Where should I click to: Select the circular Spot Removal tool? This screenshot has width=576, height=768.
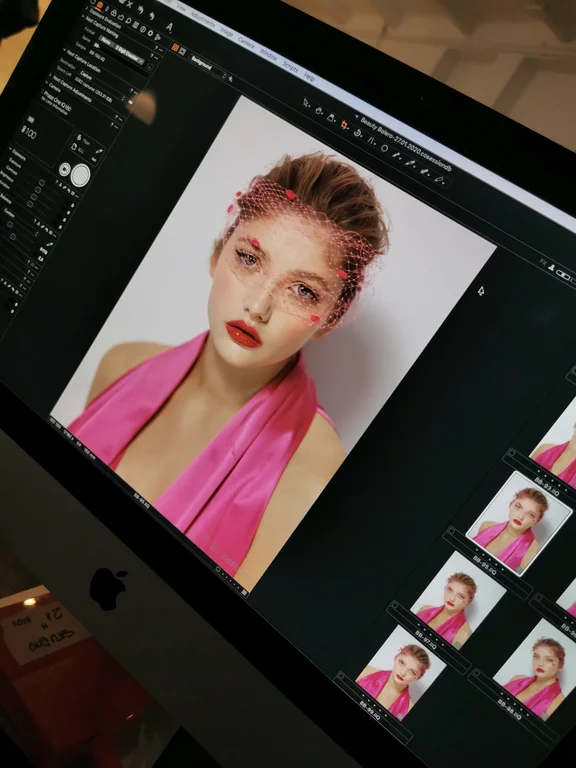tap(384, 148)
